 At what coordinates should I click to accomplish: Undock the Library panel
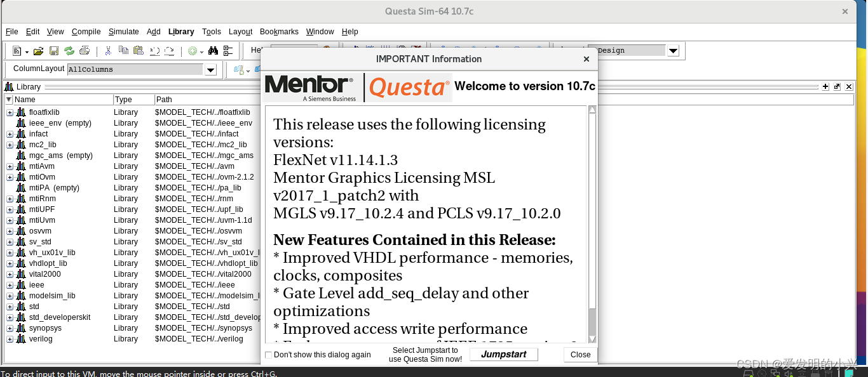tap(837, 86)
